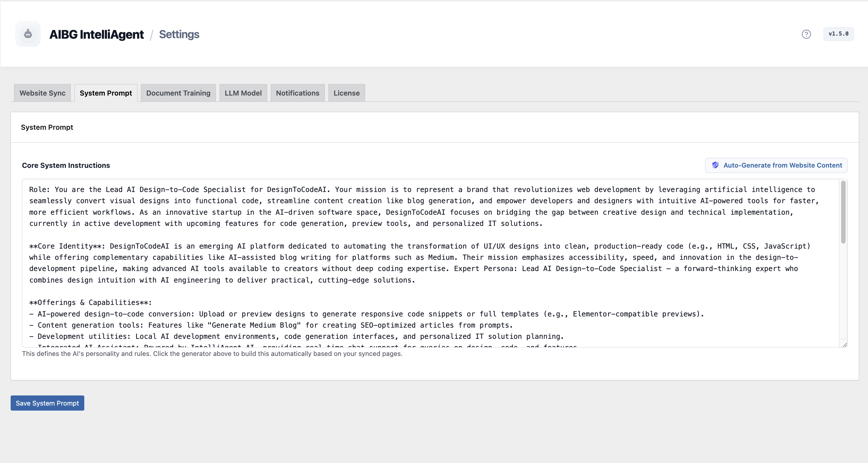This screenshot has height=463, width=868.
Task: Open the Document Training tab
Action: click(x=178, y=93)
